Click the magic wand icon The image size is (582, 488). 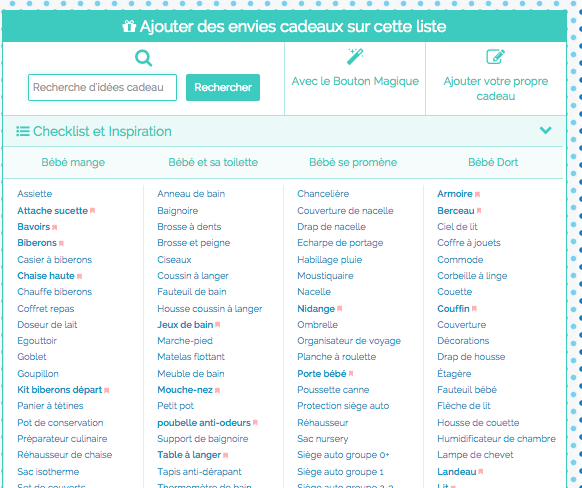click(355, 56)
